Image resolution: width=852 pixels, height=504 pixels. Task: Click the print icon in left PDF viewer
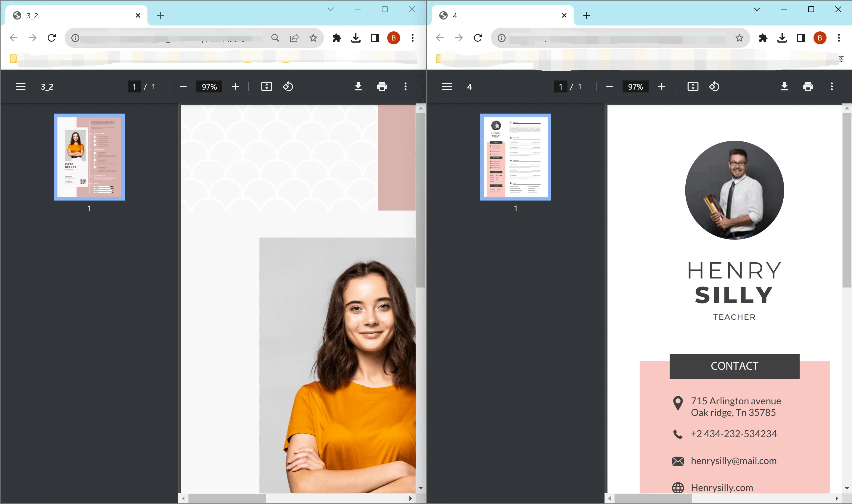[x=382, y=86]
